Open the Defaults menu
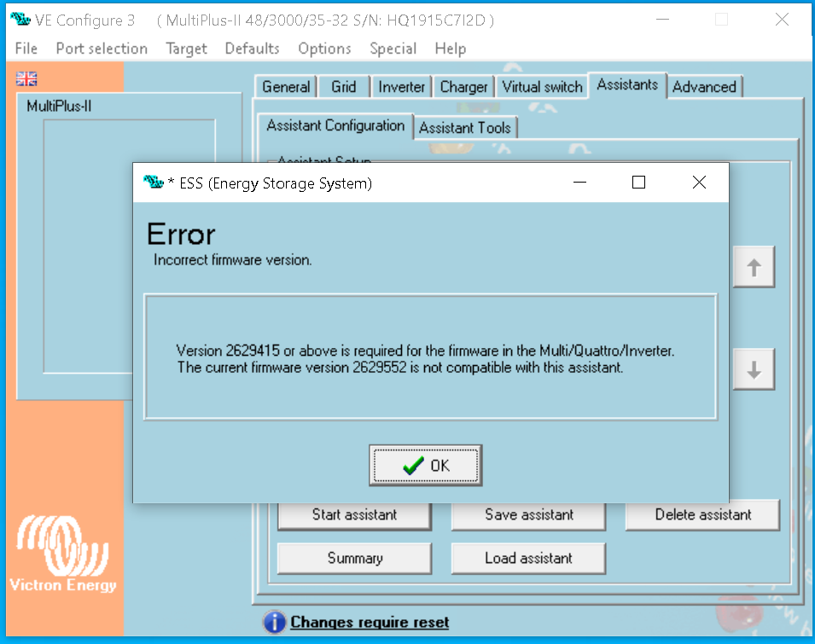Image resolution: width=815 pixels, height=644 pixels. [x=252, y=49]
